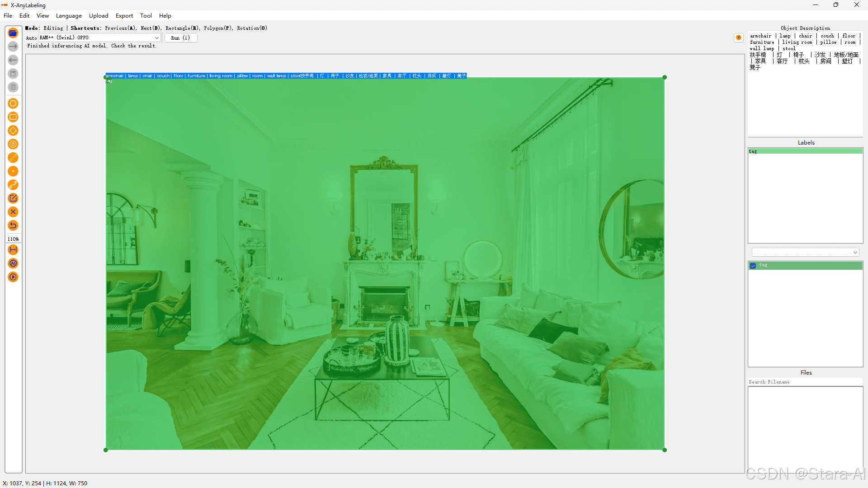Expand the label filter combo box
This screenshot has width=868, height=488.
(805, 253)
